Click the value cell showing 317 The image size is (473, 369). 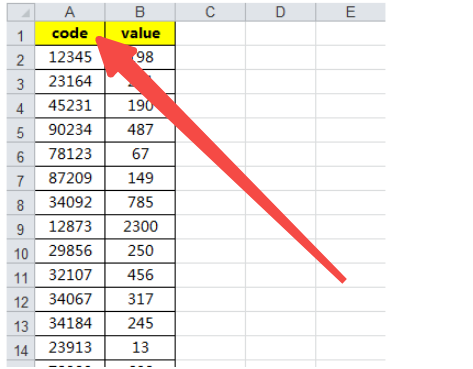pos(140,300)
